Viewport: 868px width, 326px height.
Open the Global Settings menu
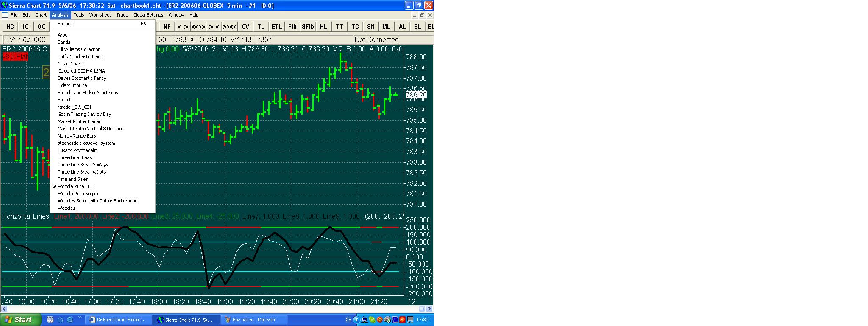tap(148, 15)
